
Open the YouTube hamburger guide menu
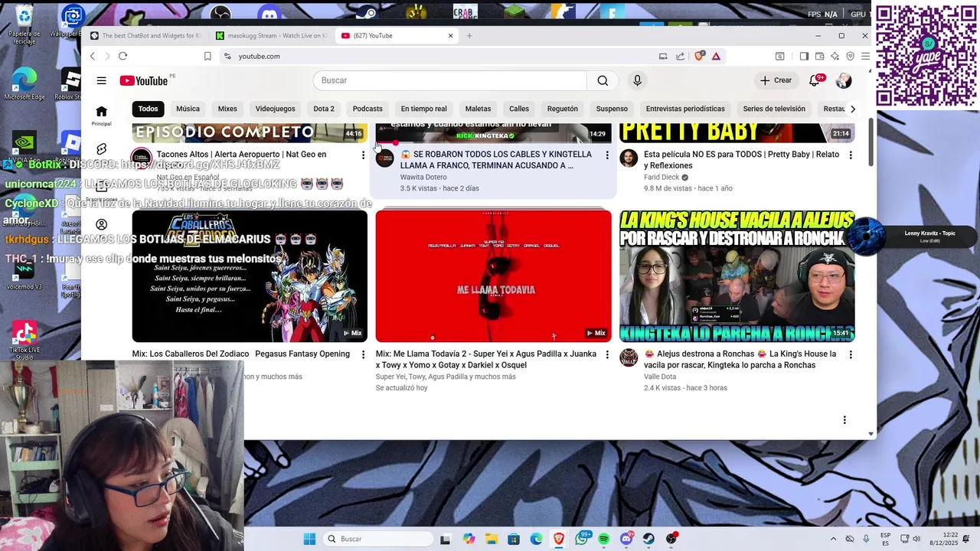(101, 80)
